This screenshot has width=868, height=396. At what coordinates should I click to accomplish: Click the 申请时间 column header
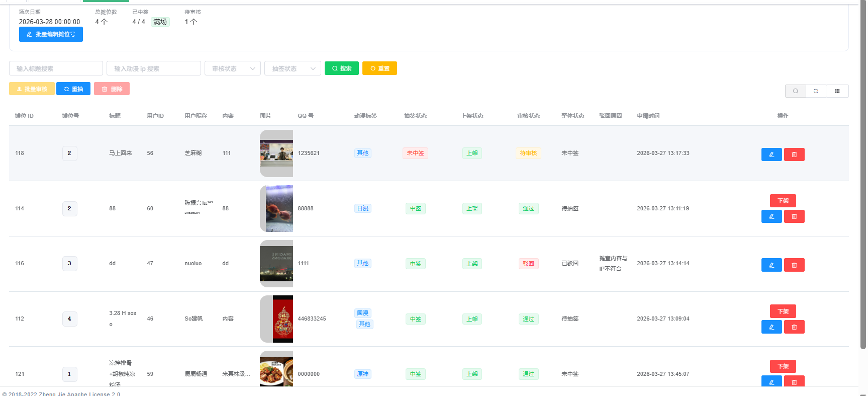(648, 116)
